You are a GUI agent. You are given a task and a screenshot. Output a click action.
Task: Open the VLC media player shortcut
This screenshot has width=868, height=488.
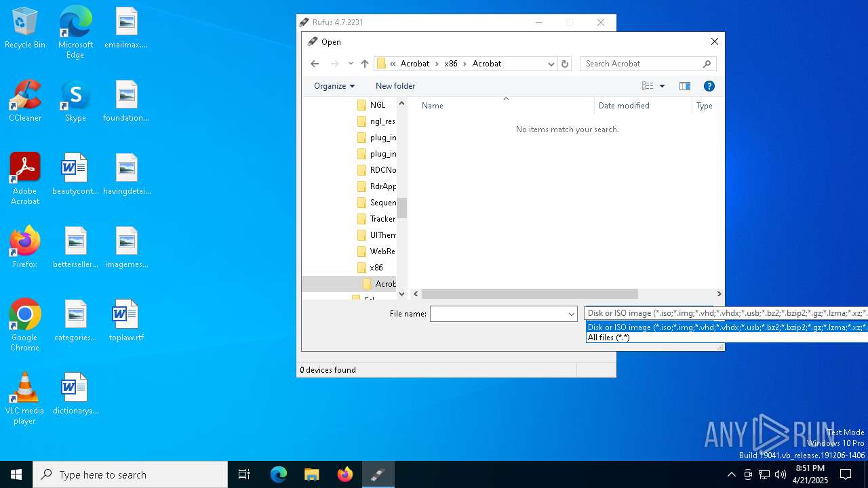[x=24, y=399]
